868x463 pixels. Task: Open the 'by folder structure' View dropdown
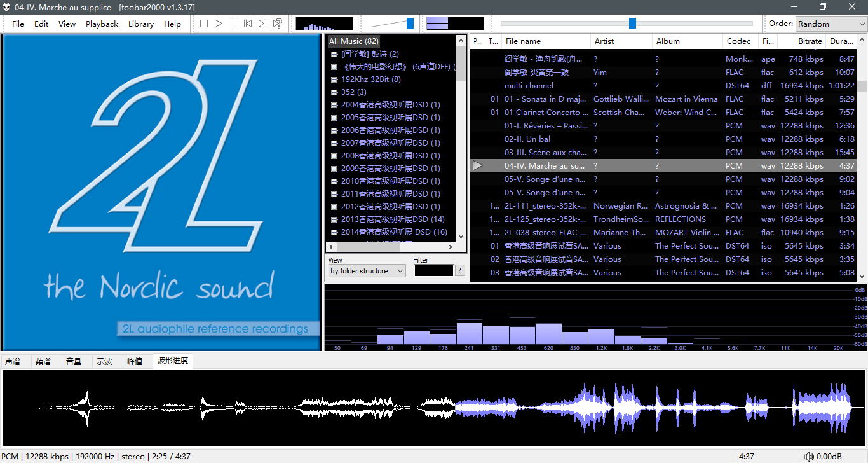pos(367,271)
